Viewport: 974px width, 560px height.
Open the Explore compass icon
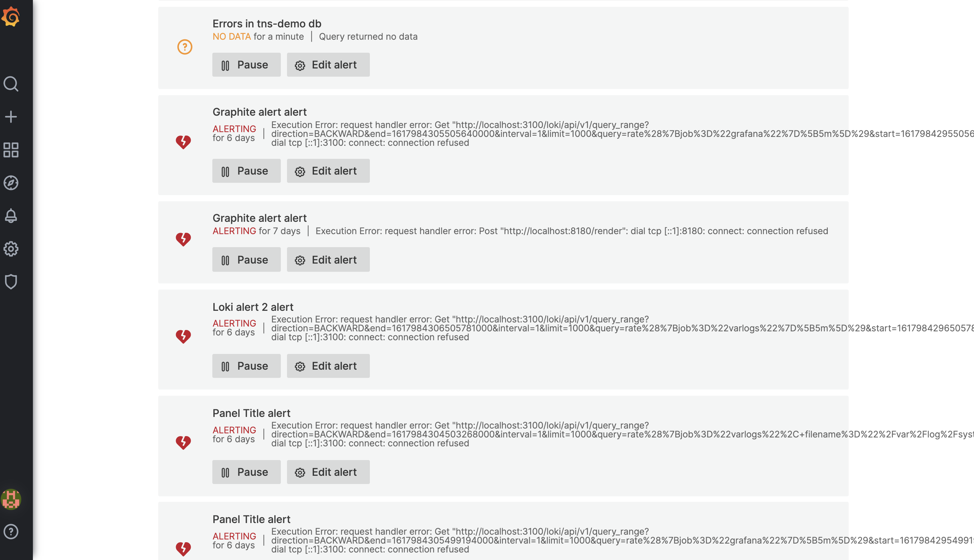pos(11,183)
